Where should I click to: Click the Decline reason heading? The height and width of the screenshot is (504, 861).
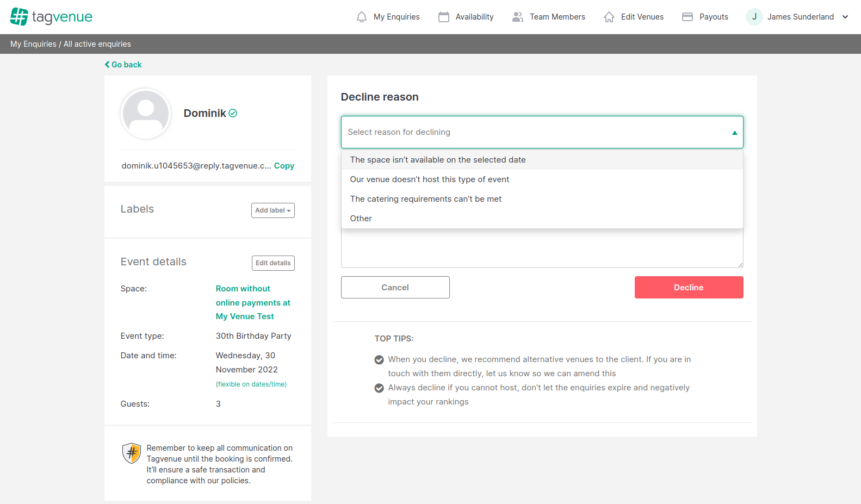(x=380, y=97)
